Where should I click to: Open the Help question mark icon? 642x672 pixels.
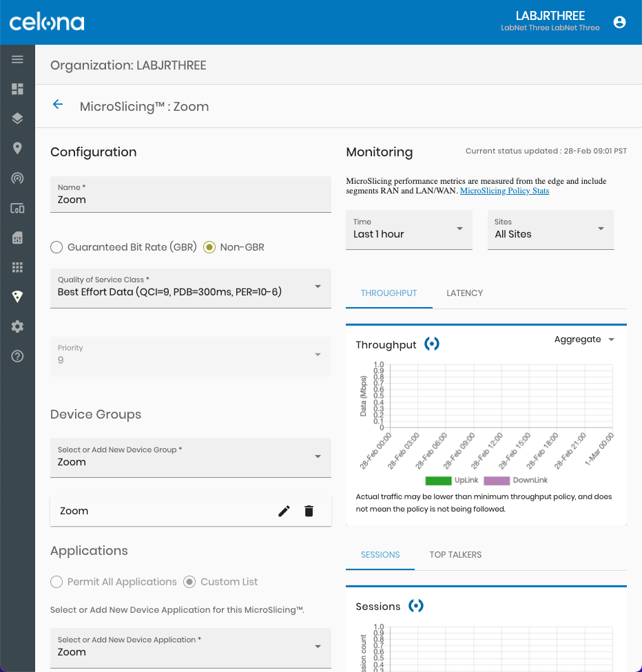click(x=17, y=356)
